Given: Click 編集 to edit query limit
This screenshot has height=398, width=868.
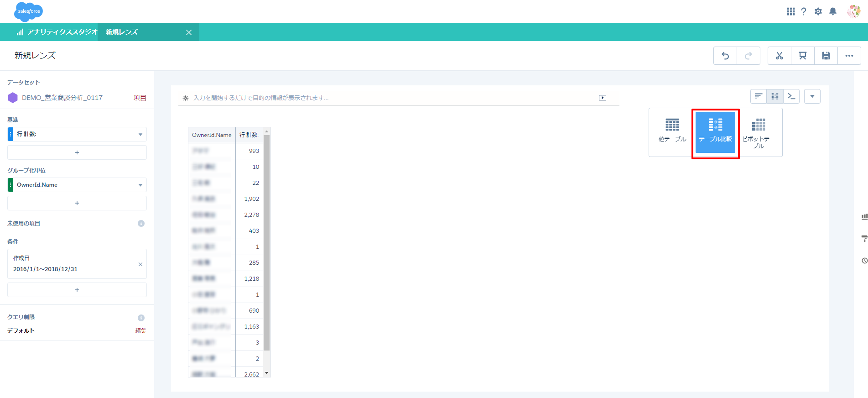Looking at the screenshot, I should [140, 331].
